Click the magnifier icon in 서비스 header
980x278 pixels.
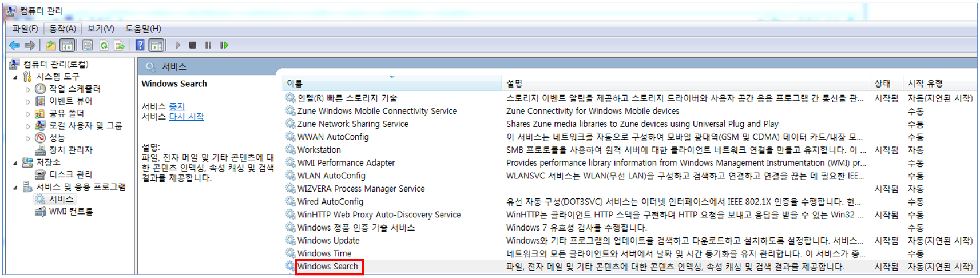pos(150,67)
